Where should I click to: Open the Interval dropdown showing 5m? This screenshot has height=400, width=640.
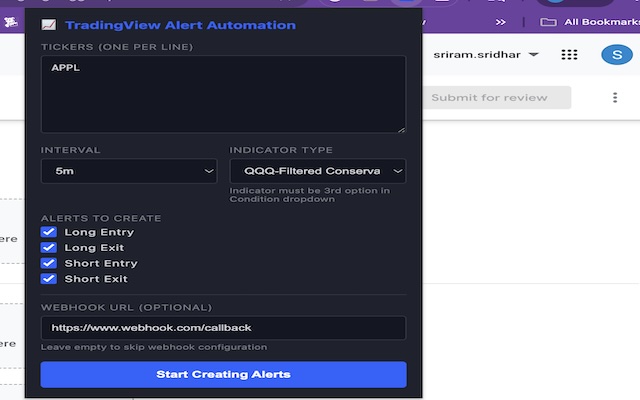129,171
